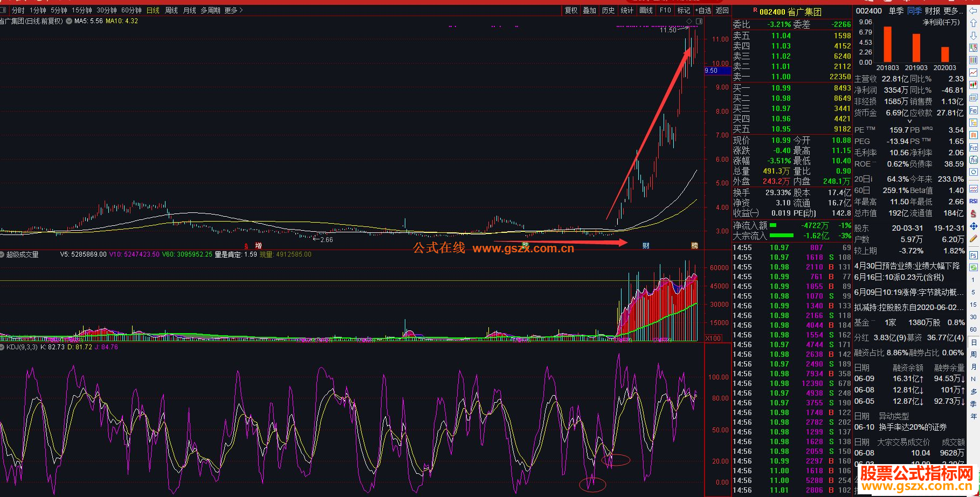Collapse the 超级成交量 volume panel toggle
Screen dimensions: 980x497
[3, 254]
